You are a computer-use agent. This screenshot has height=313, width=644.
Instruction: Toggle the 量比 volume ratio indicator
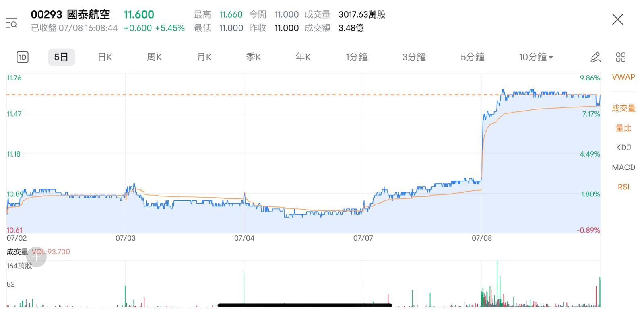tap(623, 128)
